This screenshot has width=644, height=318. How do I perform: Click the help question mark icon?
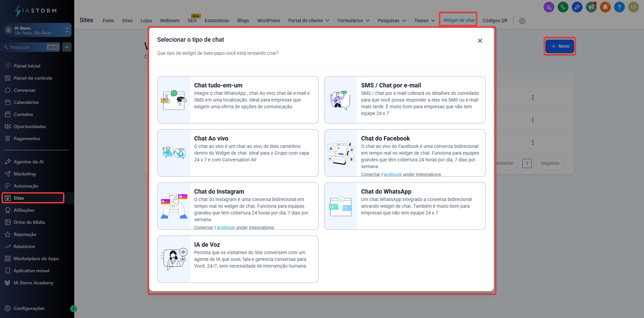click(619, 7)
